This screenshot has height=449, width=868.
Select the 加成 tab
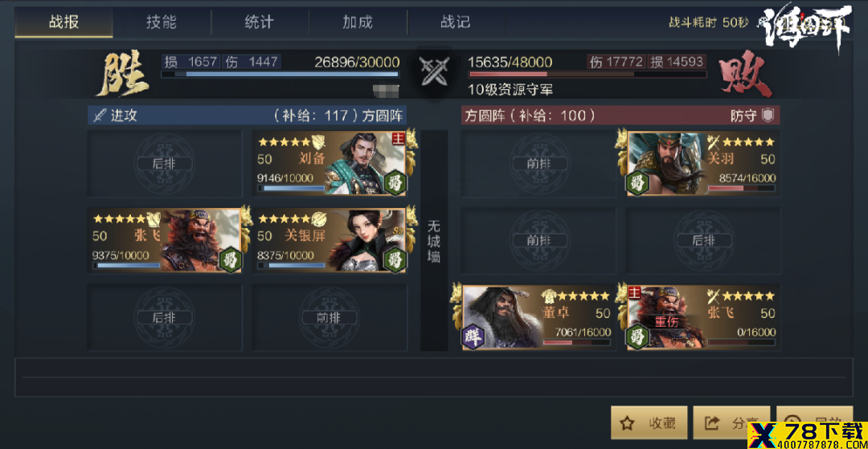click(358, 22)
